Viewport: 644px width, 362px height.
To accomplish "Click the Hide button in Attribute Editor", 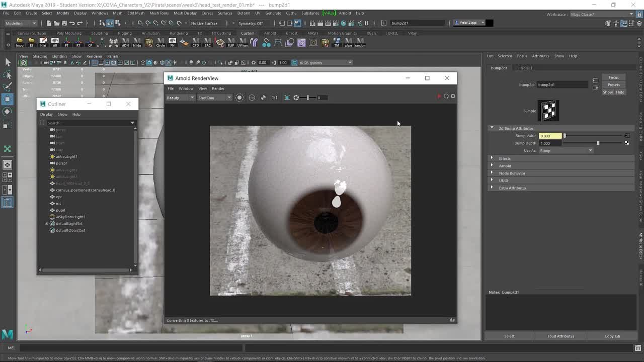I will coord(619,92).
